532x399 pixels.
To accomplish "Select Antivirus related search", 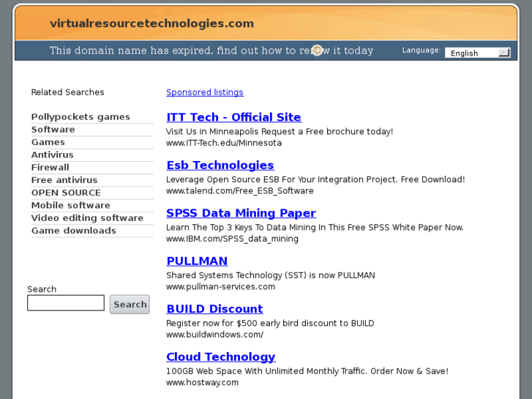I will pyautogui.click(x=52, y=154).
